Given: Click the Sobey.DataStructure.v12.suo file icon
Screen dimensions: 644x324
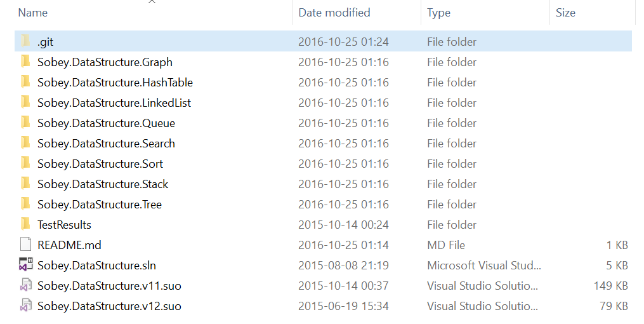Looking at the screenshot, I should tap(25, 306).
